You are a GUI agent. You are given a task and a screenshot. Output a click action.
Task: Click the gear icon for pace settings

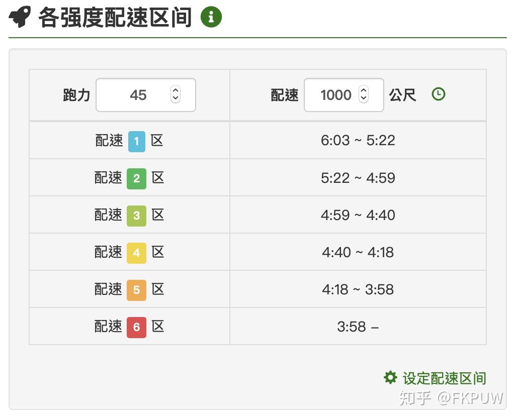(390, 377)
